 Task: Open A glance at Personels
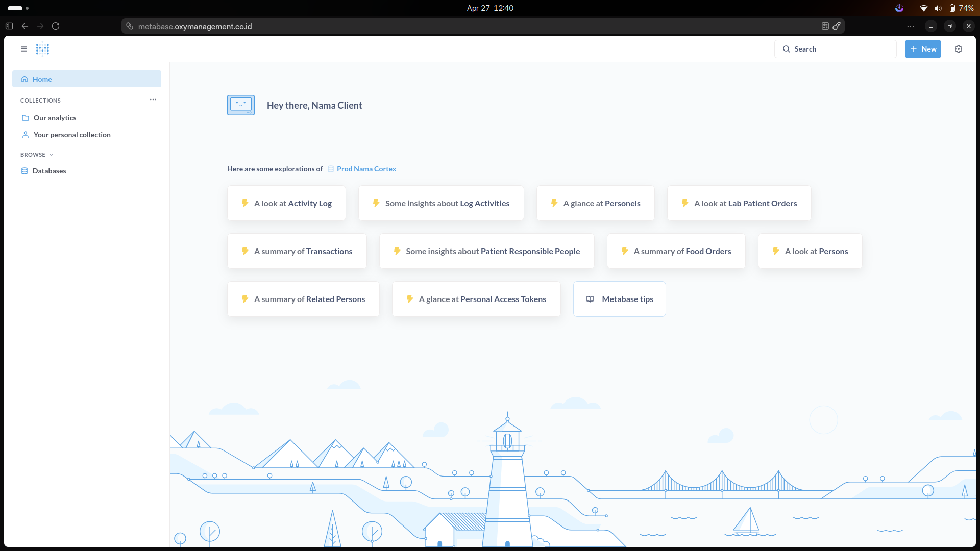click(596, 203)
